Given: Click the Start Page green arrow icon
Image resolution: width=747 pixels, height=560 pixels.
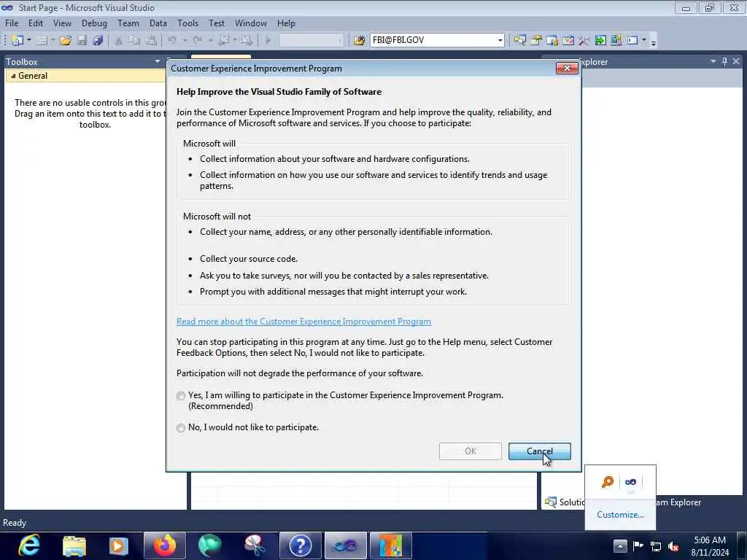Looking at the screenshot, I should pyautogui.click(x=600, y=41).
